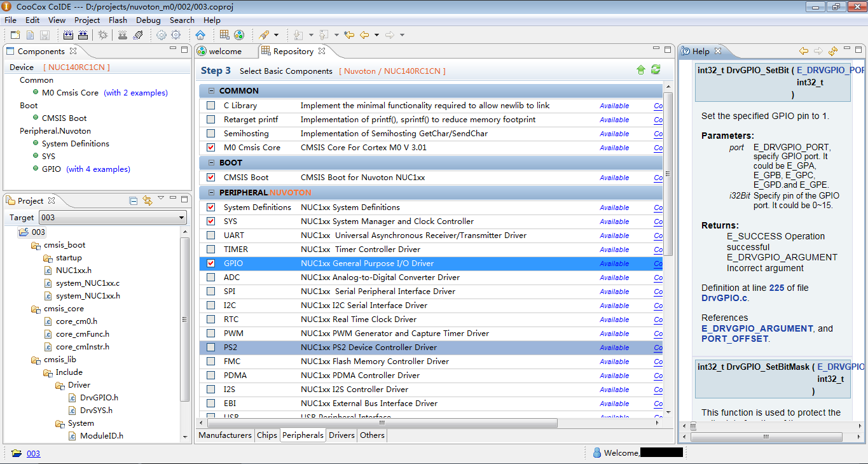Click the Help view sync icon

[833, 51]
